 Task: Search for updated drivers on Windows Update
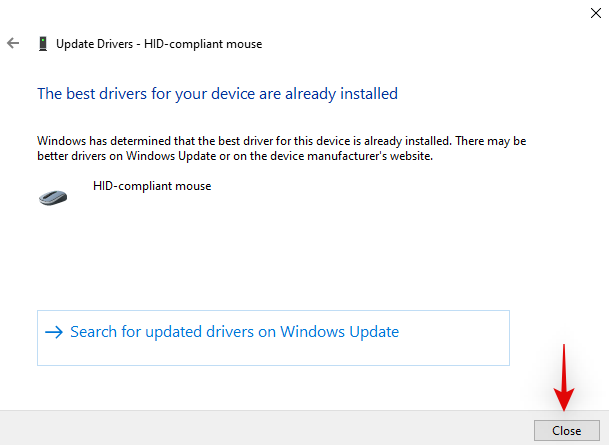click(x=234, y=332)
